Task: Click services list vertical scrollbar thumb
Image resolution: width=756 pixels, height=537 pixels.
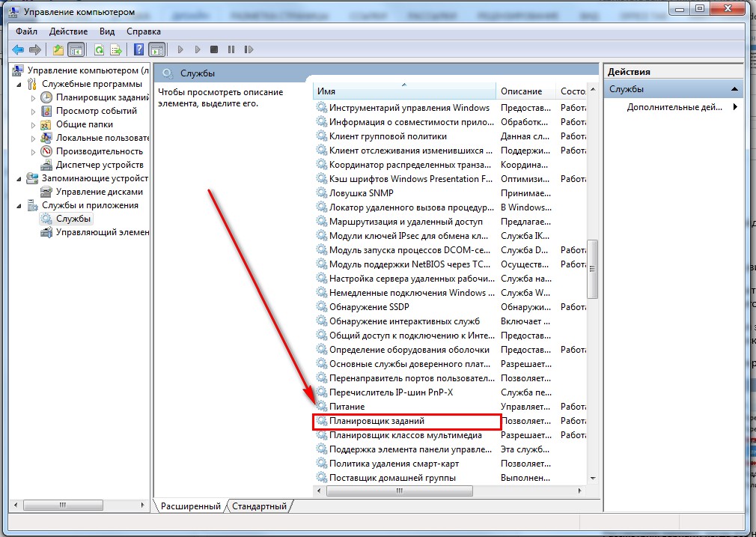Action: (593, 269)
